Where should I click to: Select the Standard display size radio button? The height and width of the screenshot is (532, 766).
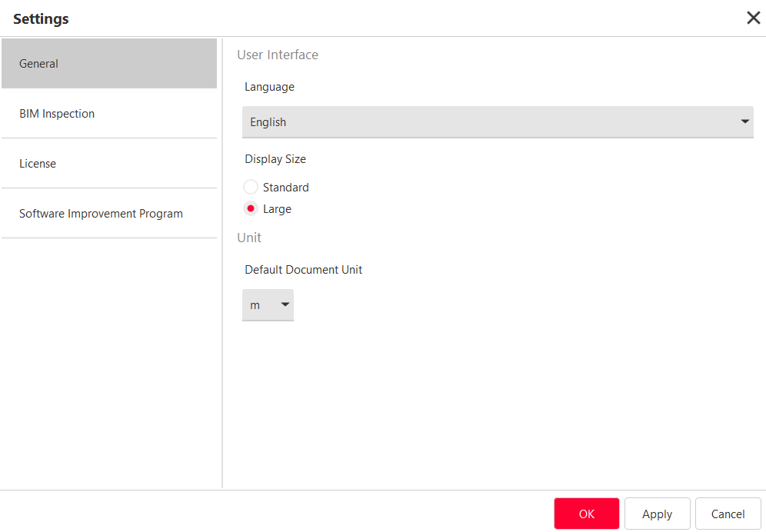[251, 188]
